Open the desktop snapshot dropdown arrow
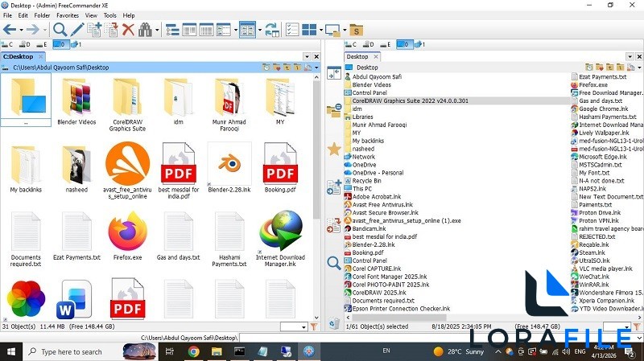The height and width of the screenshot is (361, 644). click(345, 30)
